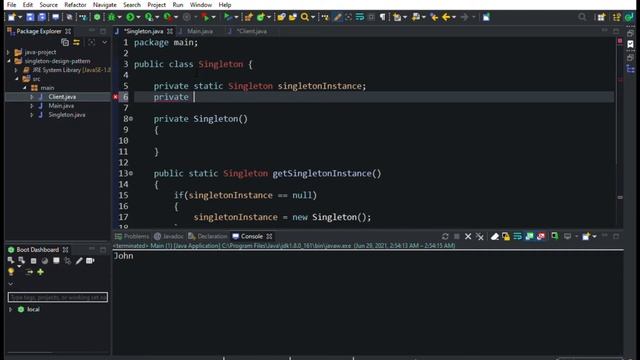Toggle Show Whitespace Characters pilcrow icon

pyautogui.click(x=382, y=17)
